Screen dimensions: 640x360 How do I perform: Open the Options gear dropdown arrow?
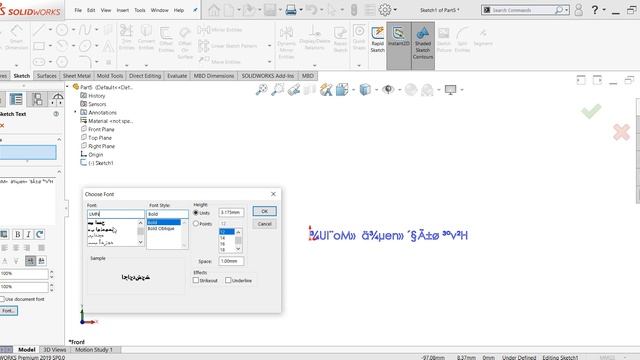click(x=395, y=10)
